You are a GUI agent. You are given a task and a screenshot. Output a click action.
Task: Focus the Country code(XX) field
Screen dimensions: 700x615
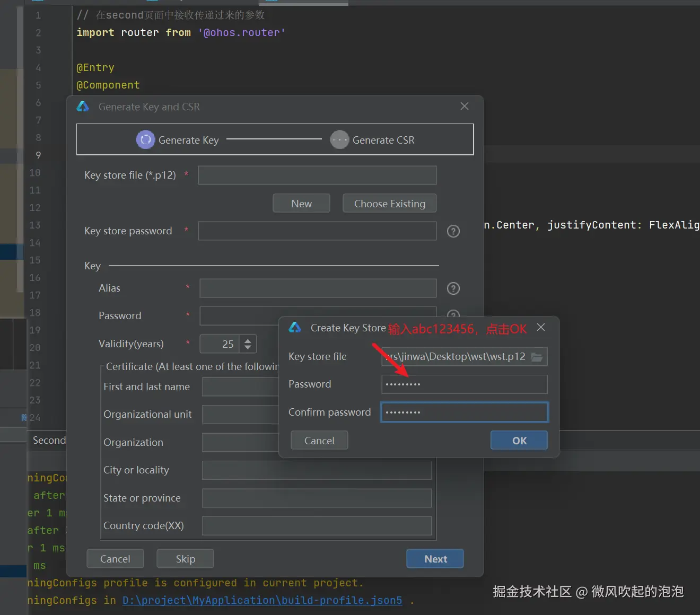(x=317, y=526)
